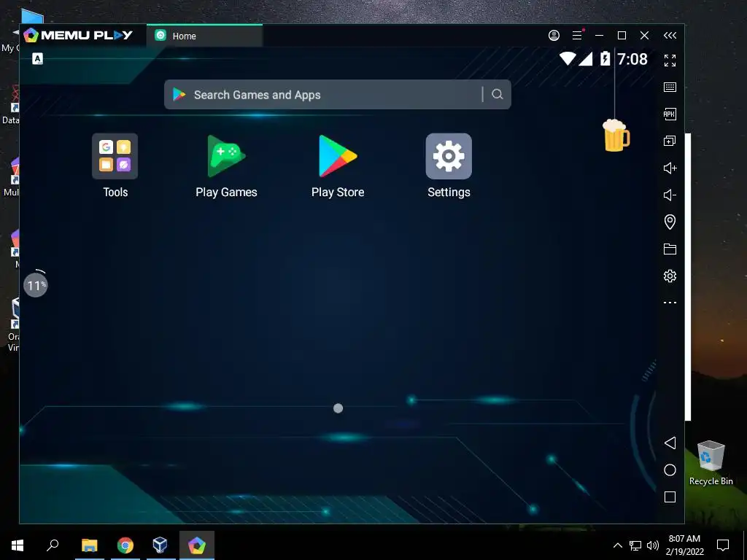The width and height of the screenshot is (747, 560).
Task: Decrease volume with sidebar icon
Action: pos(670,195)
